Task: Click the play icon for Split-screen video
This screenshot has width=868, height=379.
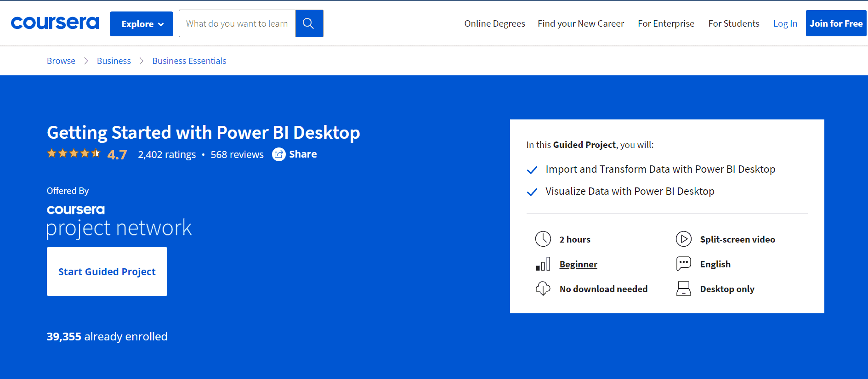Action: (684, 239)
